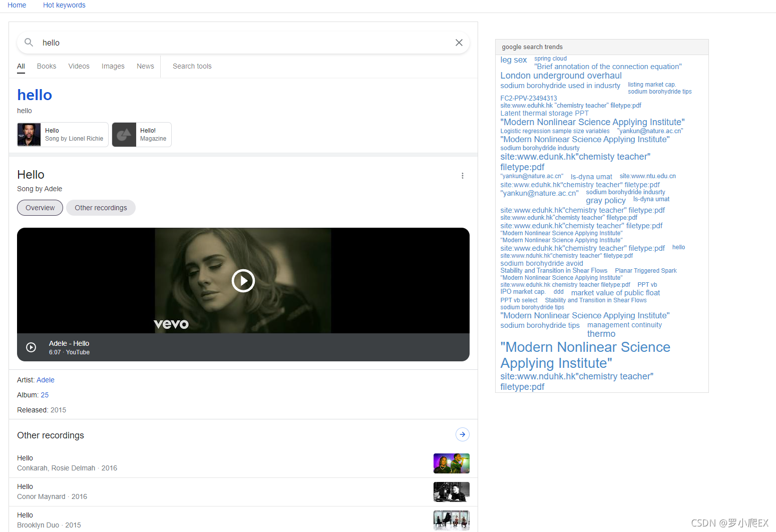
Task: Click 'listing market cap.' trend keyword
Action: click(652, 85)
